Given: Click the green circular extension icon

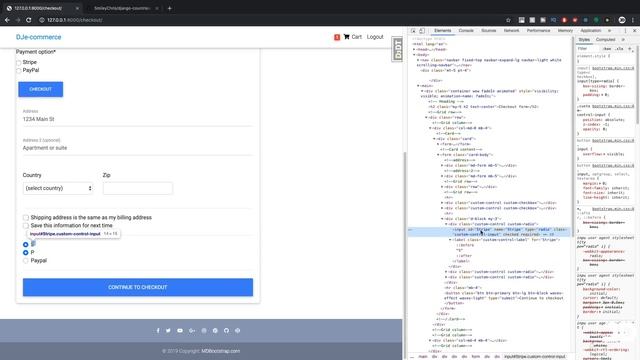Looking at the screenshot, I should pos(596,20).
